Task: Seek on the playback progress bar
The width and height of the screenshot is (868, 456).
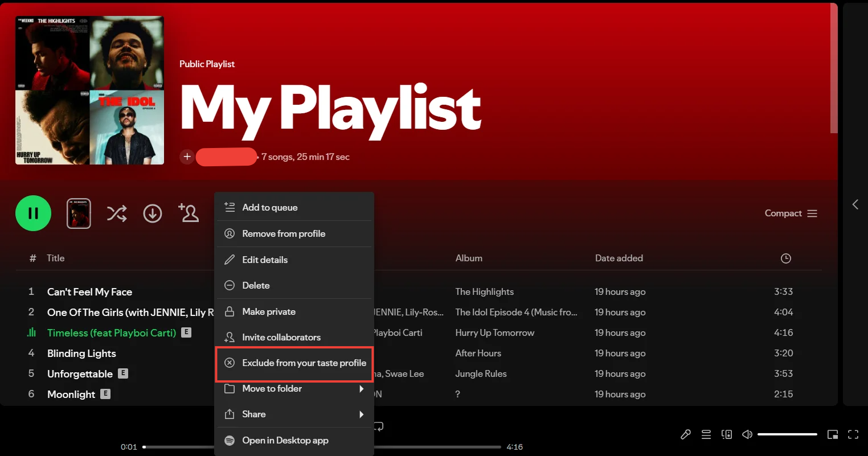Action: point(322,447)
